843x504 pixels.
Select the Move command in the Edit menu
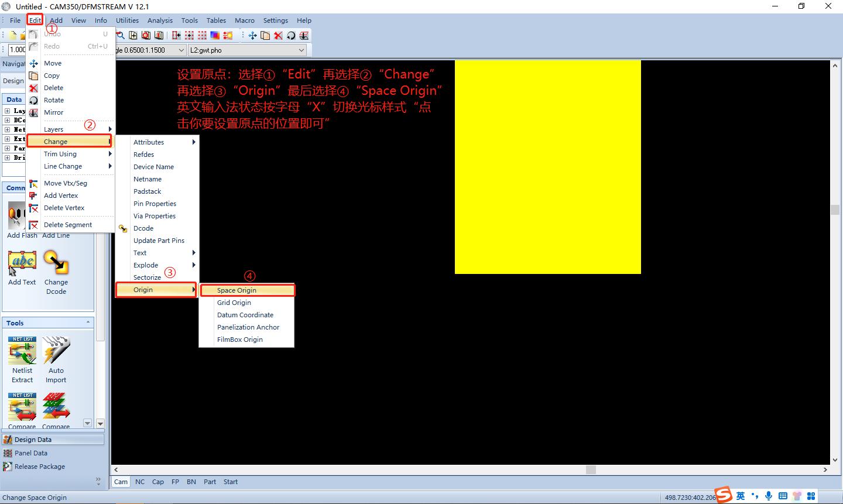pos(53,63)
